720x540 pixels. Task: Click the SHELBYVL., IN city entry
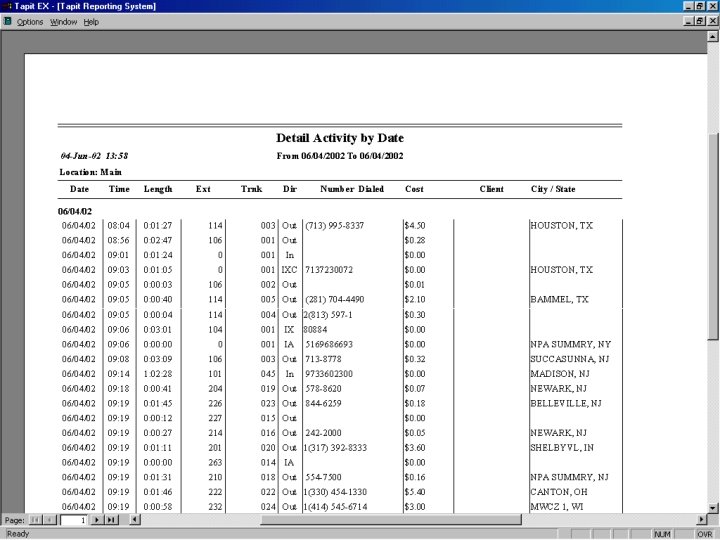[562, 448]
